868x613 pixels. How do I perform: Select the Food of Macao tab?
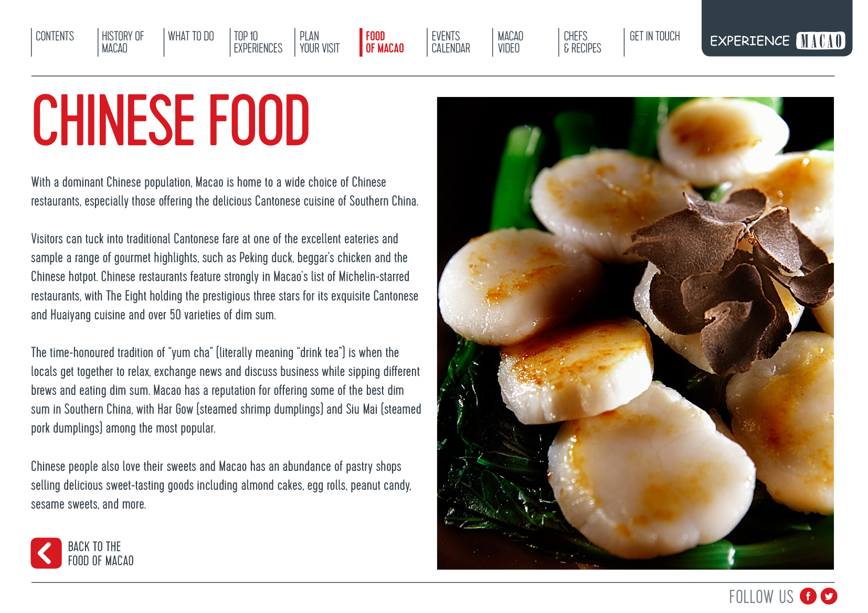pyautogui.click(x=385, y=42)
